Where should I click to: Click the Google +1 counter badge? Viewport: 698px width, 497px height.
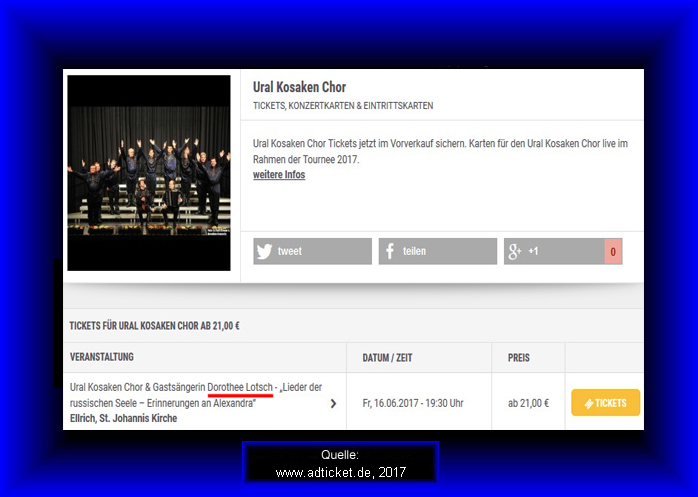click(613, 252)
